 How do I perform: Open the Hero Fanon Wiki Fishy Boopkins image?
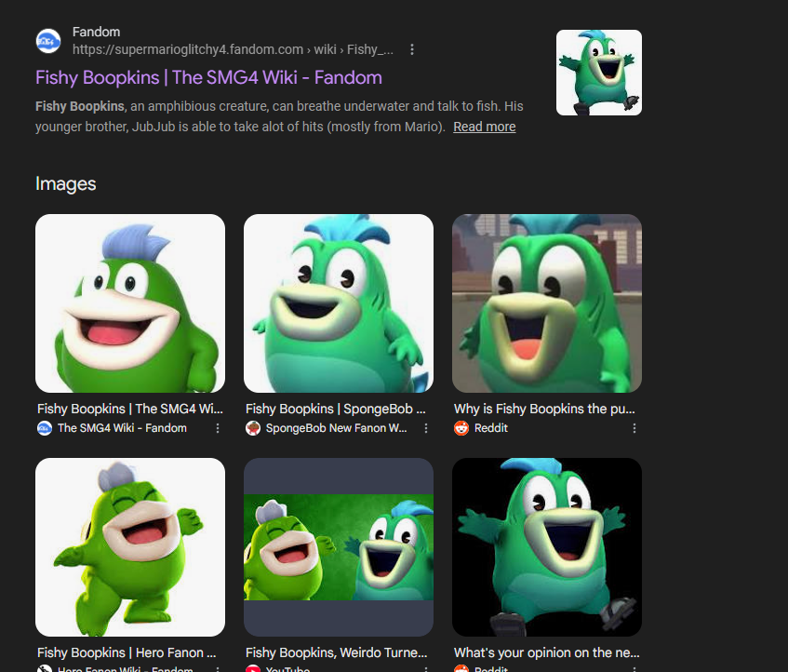pos(130,547)
